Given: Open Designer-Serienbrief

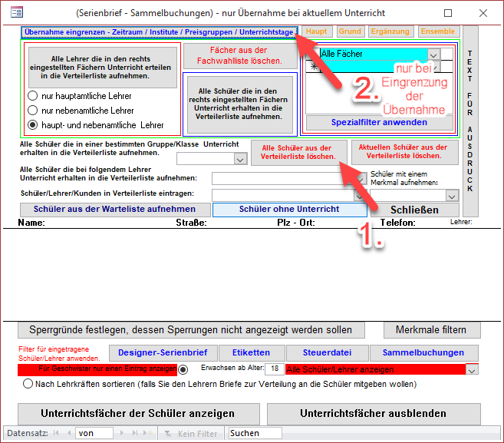Looking at the screenshot, I should click(x=163, y=353).
